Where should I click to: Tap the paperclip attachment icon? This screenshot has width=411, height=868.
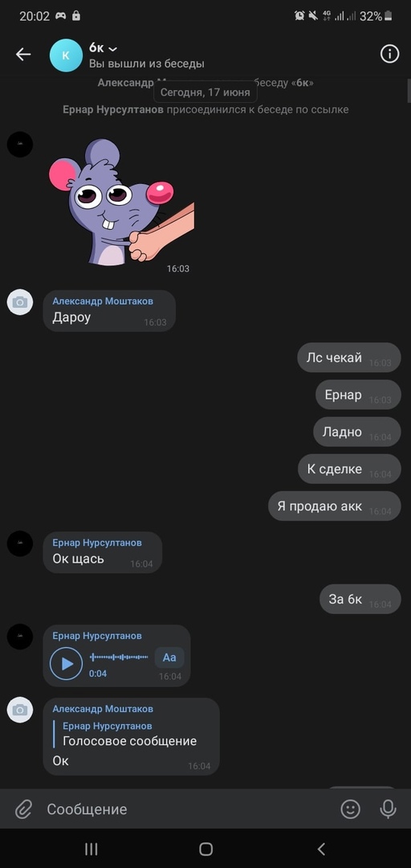[22, 809]
